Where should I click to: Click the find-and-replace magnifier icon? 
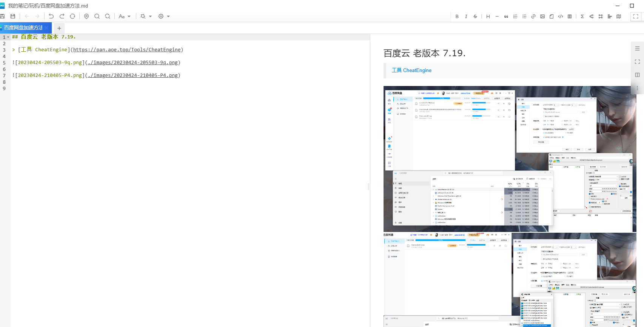click(108, 16)
